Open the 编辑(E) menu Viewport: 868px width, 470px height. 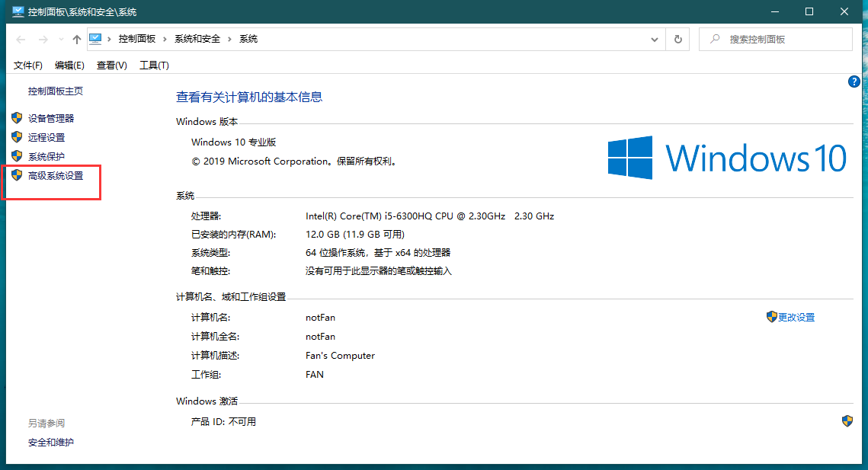coord(69,66)
